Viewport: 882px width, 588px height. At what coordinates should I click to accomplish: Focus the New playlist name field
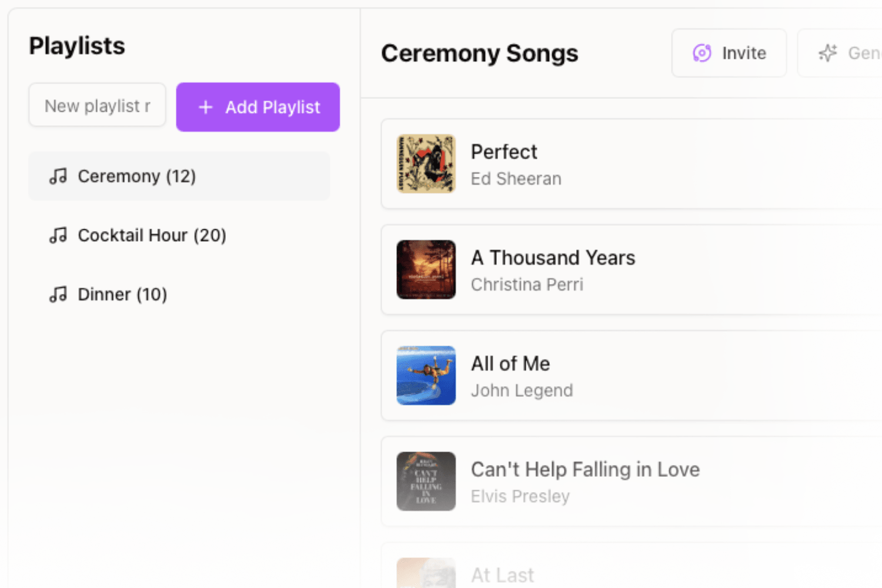click(97, 106)
